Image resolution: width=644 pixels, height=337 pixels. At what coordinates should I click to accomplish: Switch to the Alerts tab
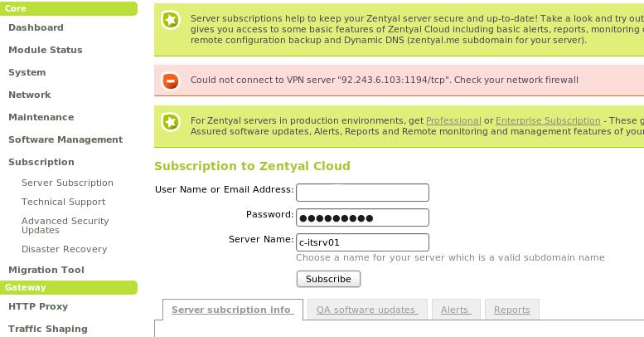[x=456, y=310]
